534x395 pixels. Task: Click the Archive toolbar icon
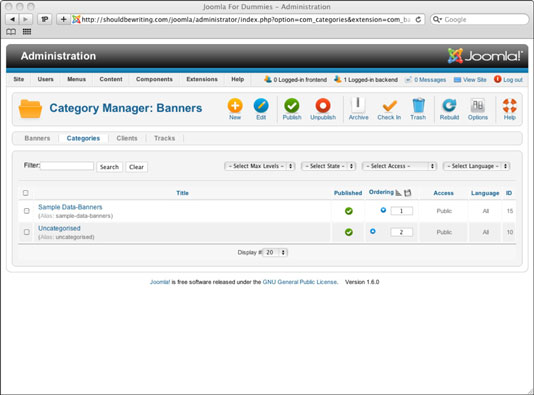pyautogui.click(x=358, y=105)
